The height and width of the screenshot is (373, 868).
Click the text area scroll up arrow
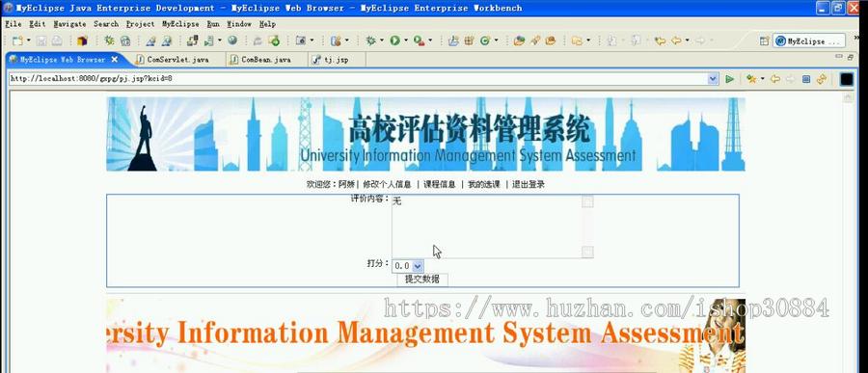[588, 202]
